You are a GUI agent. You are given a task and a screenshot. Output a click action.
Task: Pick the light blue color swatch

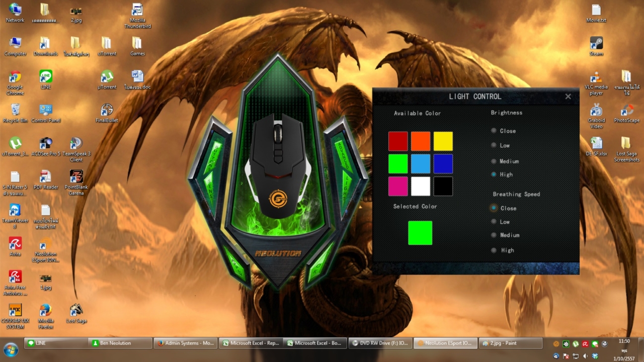click(421, 164)
